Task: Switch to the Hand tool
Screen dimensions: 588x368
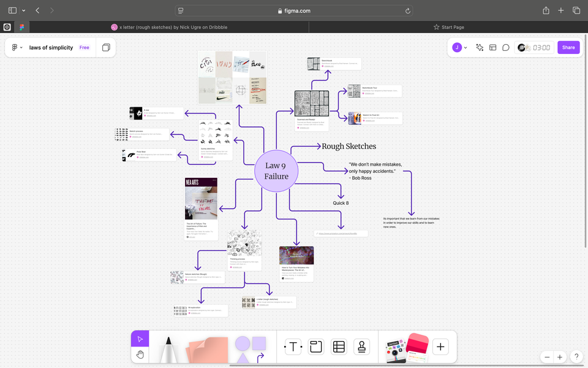Action: tap(140, 355)
